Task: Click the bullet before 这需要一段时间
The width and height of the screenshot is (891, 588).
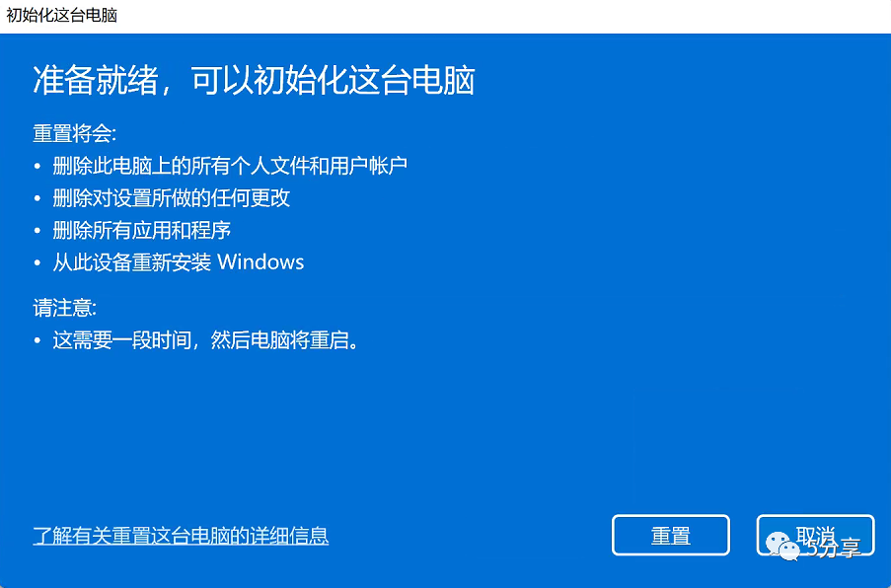Action: pos(37,341)
